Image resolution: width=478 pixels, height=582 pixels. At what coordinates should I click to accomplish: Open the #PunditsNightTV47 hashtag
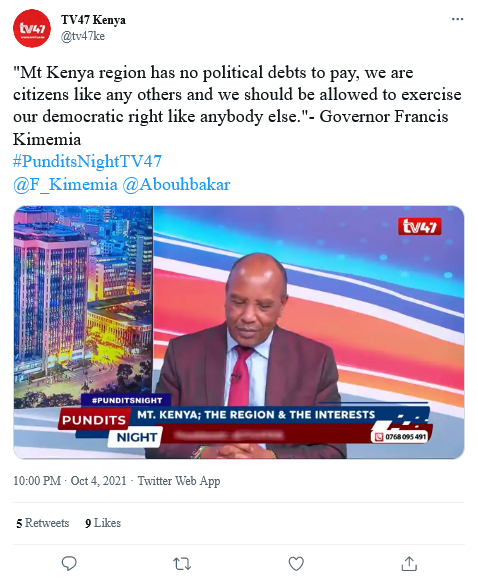click(x=88, y=162)
